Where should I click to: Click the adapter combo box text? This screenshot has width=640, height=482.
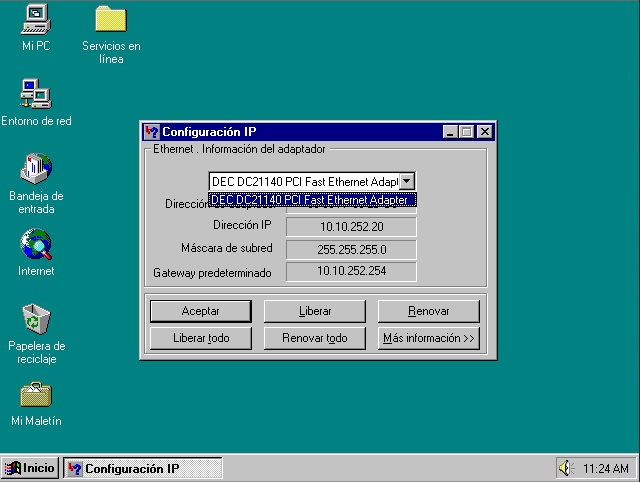click(304, 181)
